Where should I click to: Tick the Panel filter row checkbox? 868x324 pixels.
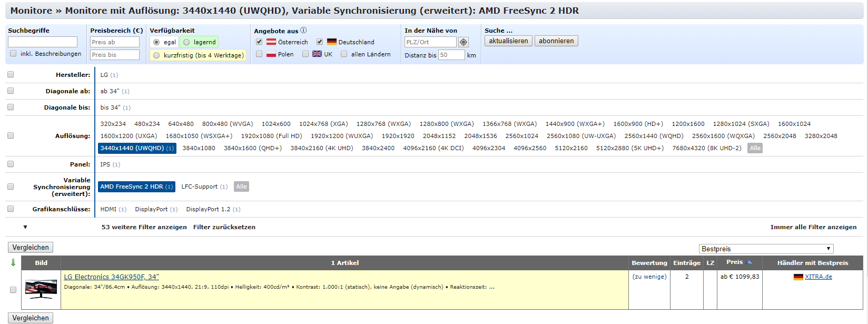[11, 164]
